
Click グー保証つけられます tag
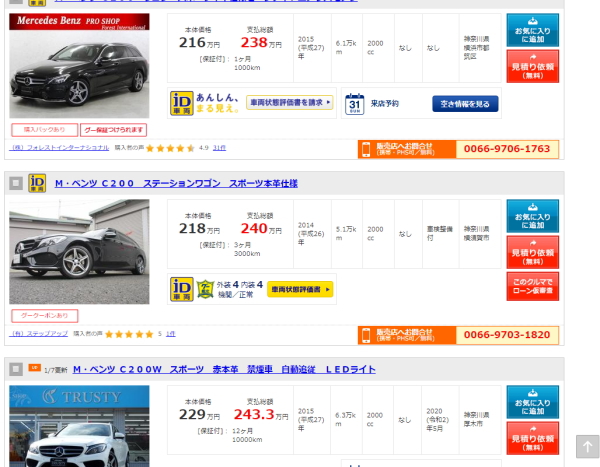113,130
